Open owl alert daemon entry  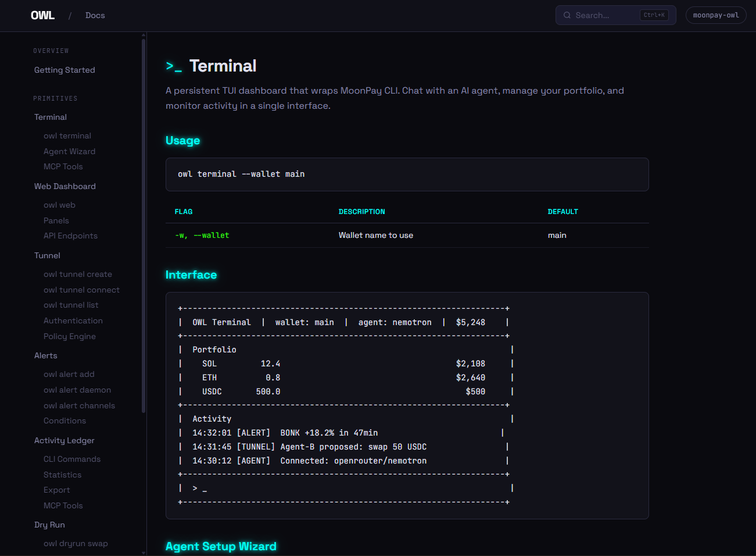click(77, 390)
